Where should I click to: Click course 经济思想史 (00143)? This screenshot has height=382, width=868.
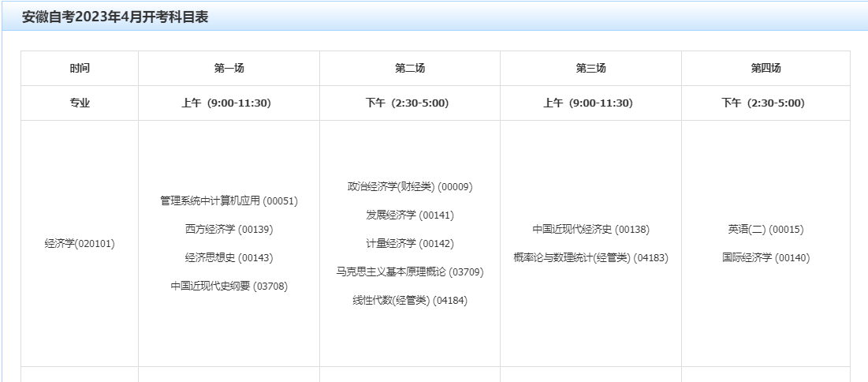[229, 258]
